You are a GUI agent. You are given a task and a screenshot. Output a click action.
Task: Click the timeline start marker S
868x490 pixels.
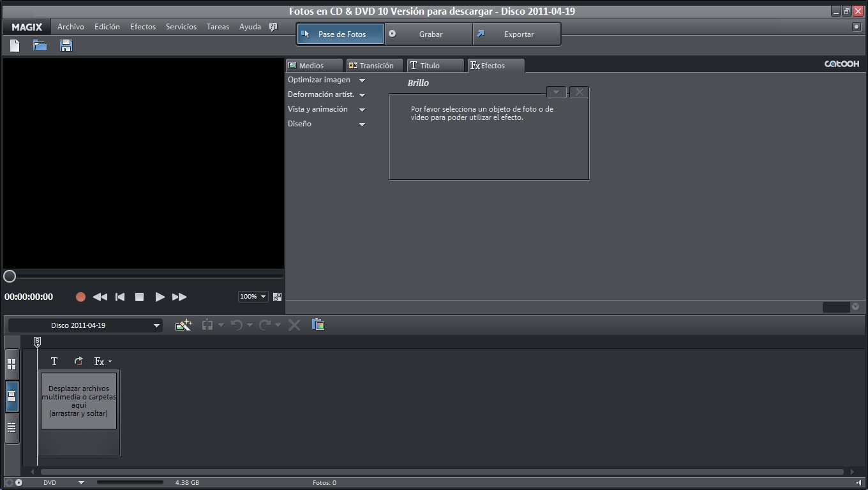coord(37,343)
